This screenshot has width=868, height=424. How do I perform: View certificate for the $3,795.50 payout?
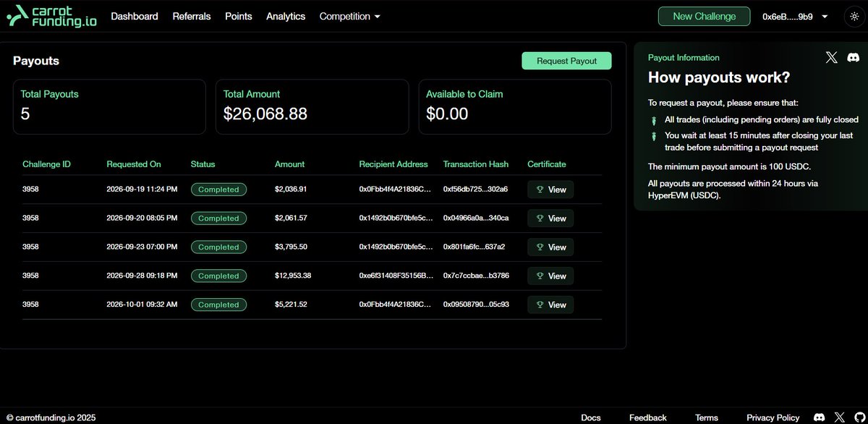tap(550, 247)
